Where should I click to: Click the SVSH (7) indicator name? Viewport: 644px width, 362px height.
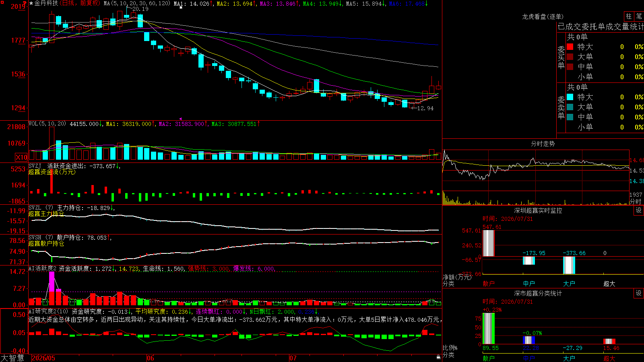41,237
